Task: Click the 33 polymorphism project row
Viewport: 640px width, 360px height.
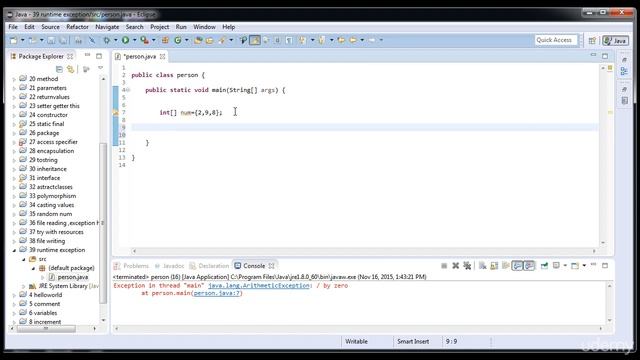Action: point(52,196)
